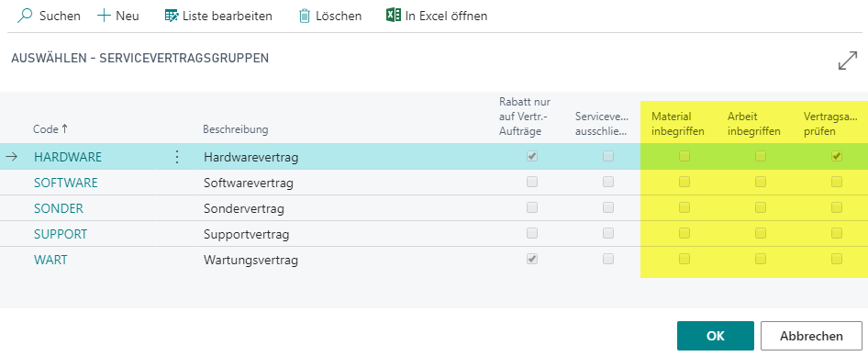Sort by the Code column header

coord(50,129)
